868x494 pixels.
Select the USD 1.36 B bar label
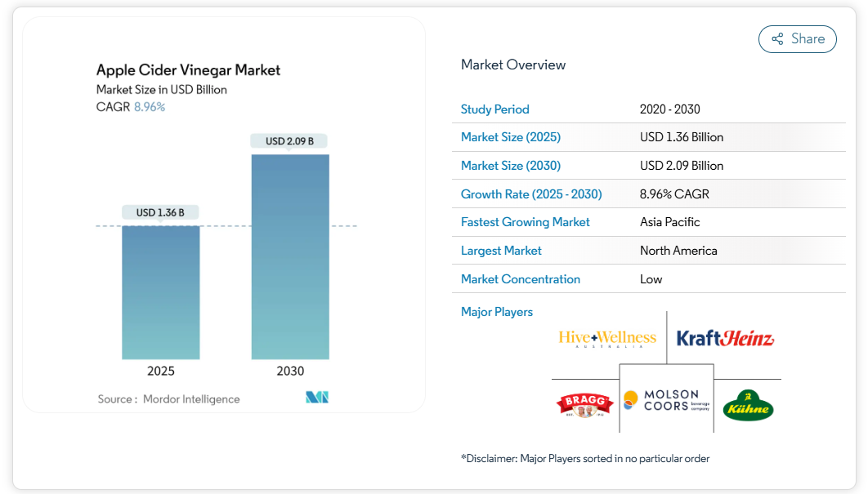pos(161,212)
